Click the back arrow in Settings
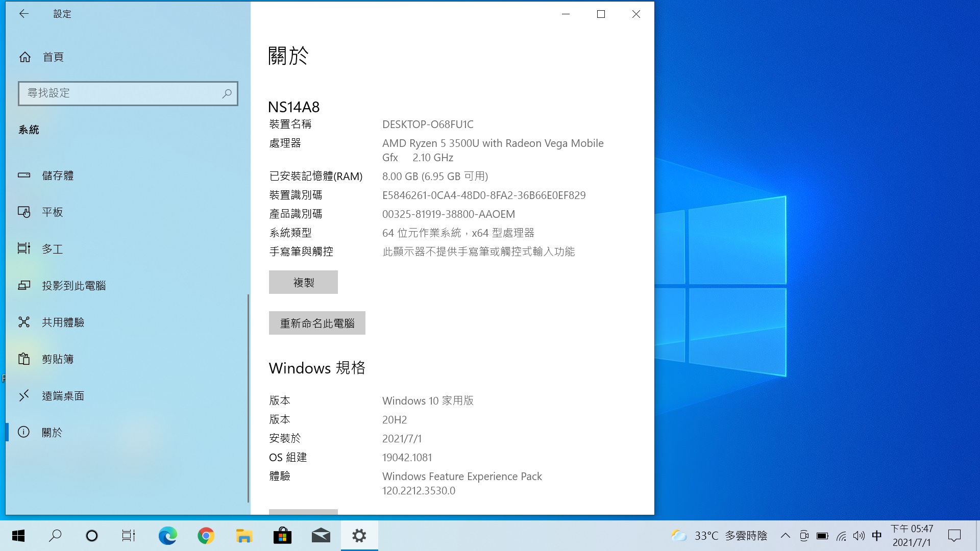Image resolution: width=980 pixels, height=551 pixels. click(23, 14)
